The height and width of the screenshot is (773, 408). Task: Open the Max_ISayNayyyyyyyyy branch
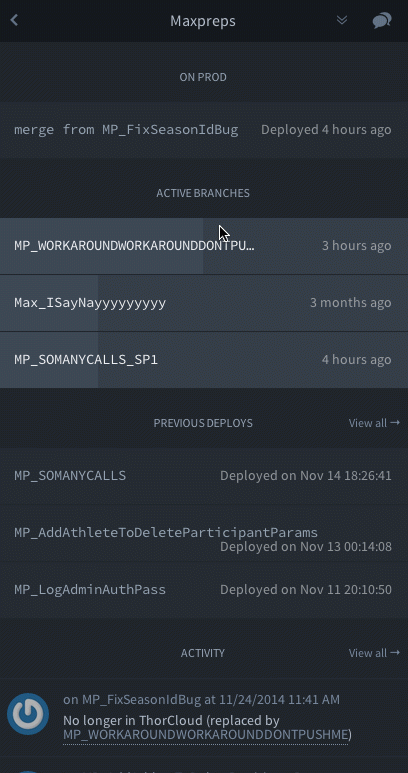(x=204, y=303)
